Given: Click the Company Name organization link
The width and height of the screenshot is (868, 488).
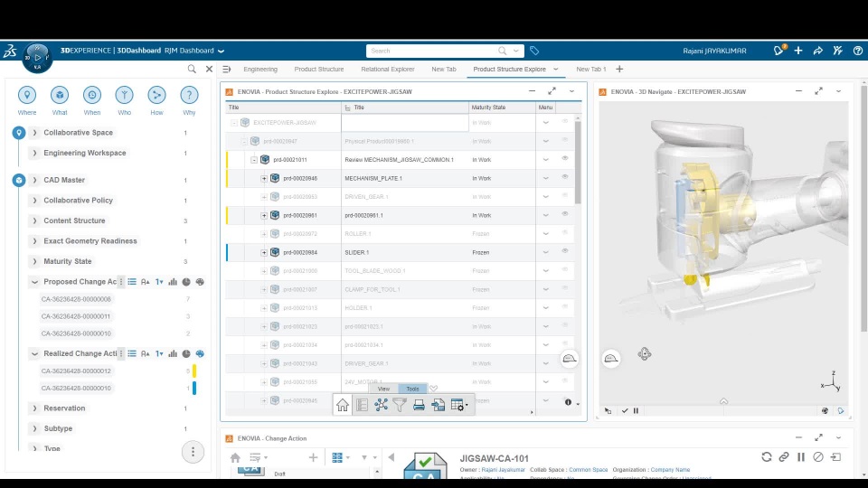Looking at the screenshot, I should coord(670,470).
